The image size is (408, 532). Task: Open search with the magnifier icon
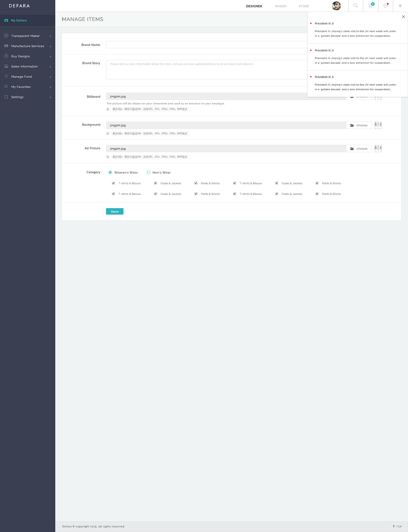[355, 6]
